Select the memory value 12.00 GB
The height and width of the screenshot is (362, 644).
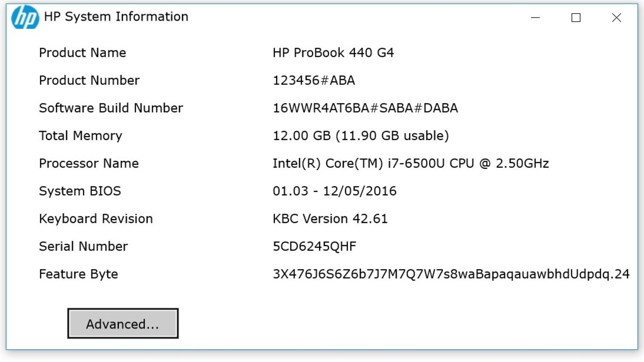tap(361, 136)
